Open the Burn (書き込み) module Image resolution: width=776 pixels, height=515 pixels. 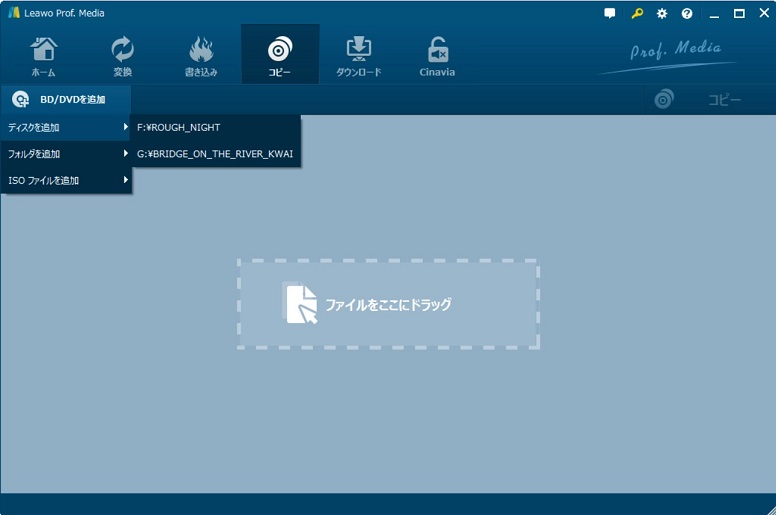201,56
